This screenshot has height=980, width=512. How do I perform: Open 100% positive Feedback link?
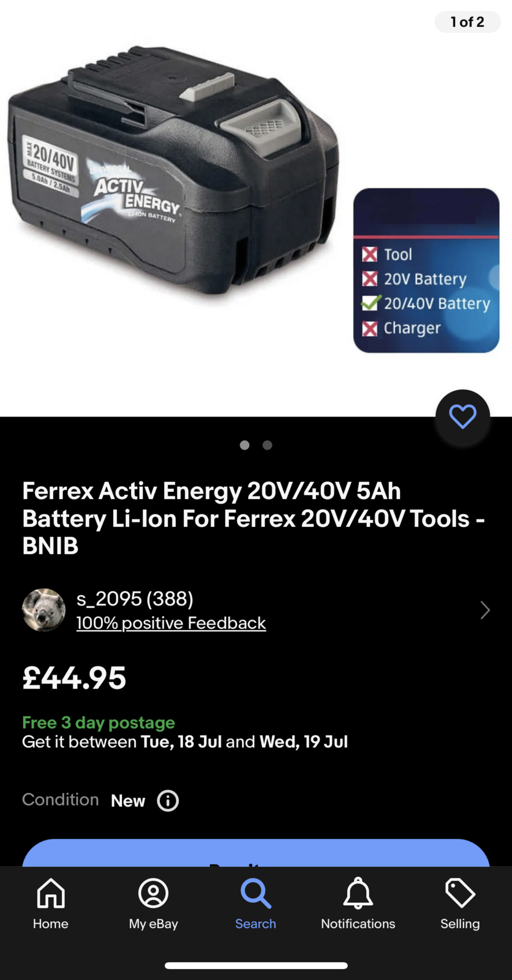click(x=171, y=624)
